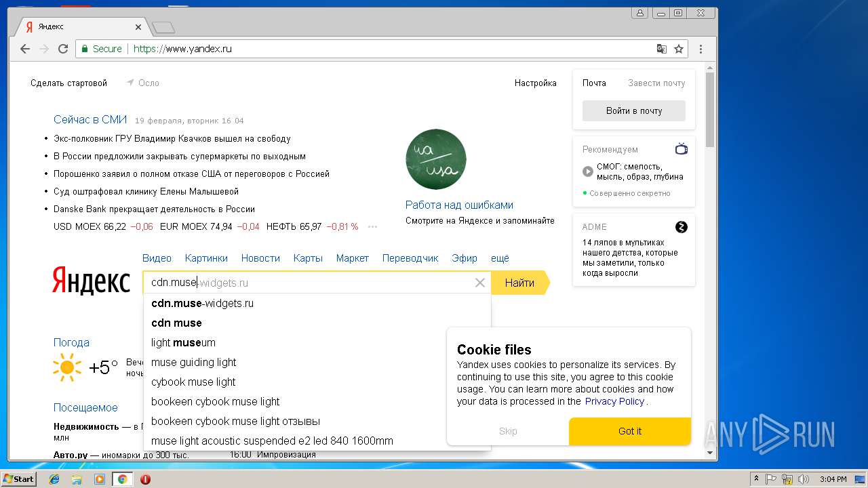Open Chrome user profile icon

tap(639, 12)
